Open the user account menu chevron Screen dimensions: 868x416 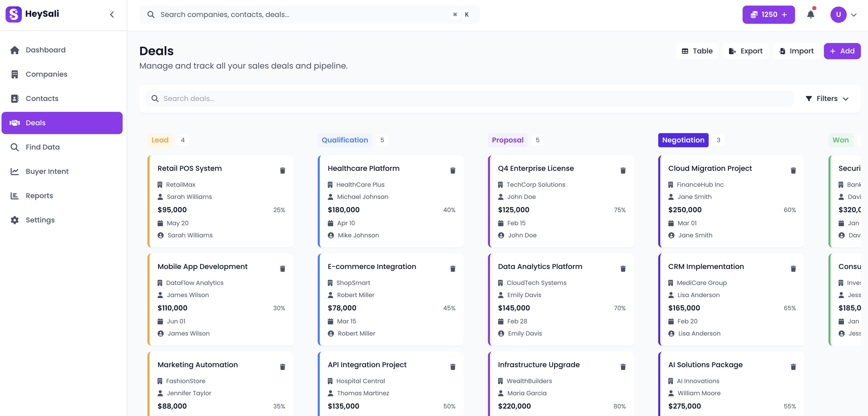tap(854, 14)
